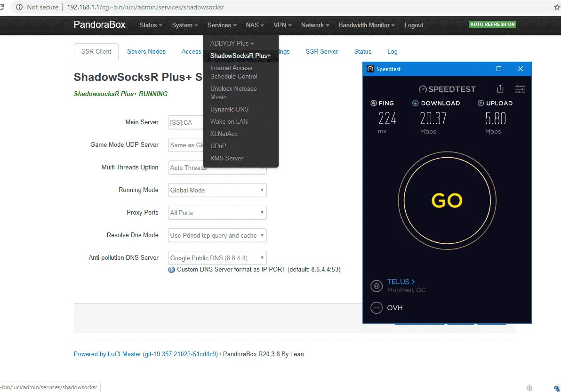Screen dimensions: 561x392
Task: Expand the Proxy Ports dropdown
Action: 217,212
